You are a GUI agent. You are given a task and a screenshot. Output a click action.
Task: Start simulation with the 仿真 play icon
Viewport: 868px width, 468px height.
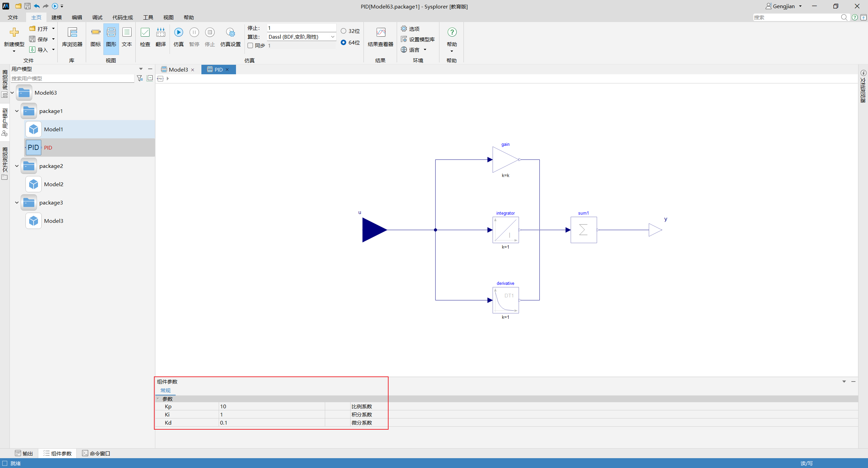179,32
